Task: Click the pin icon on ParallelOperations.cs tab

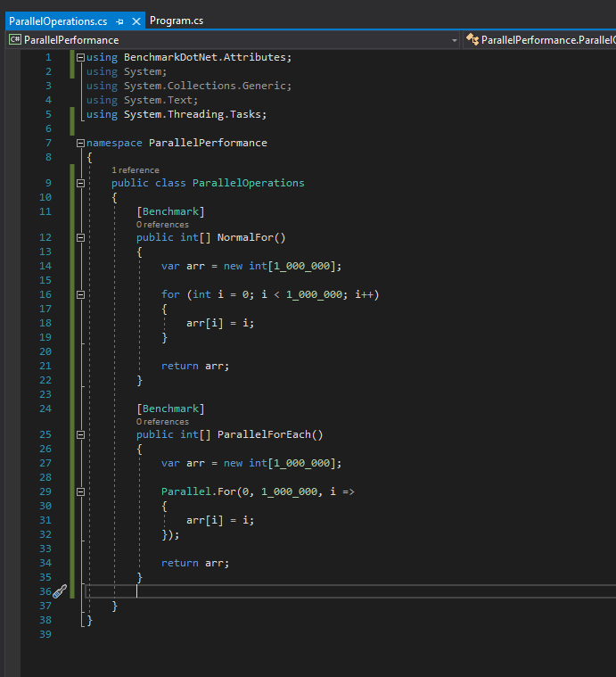Action: click(x=119, y=21)
